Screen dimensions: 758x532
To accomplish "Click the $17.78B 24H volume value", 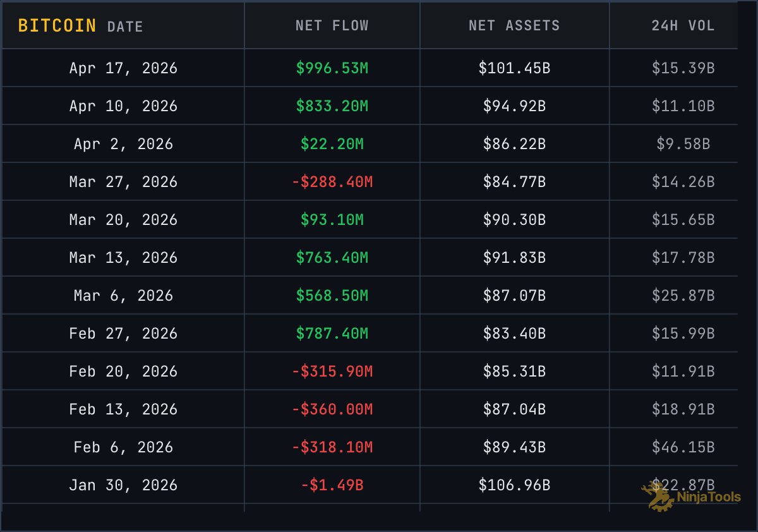I will tap(683, 258).
